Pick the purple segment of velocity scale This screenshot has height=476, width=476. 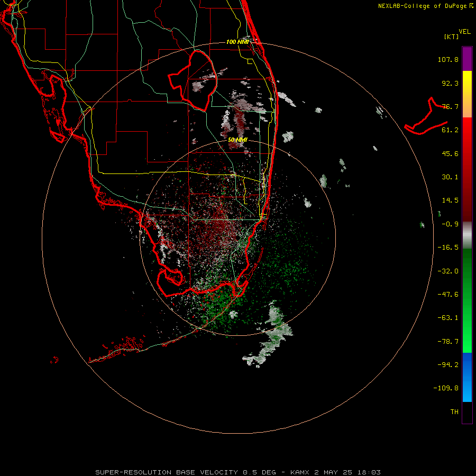[467, 59]
